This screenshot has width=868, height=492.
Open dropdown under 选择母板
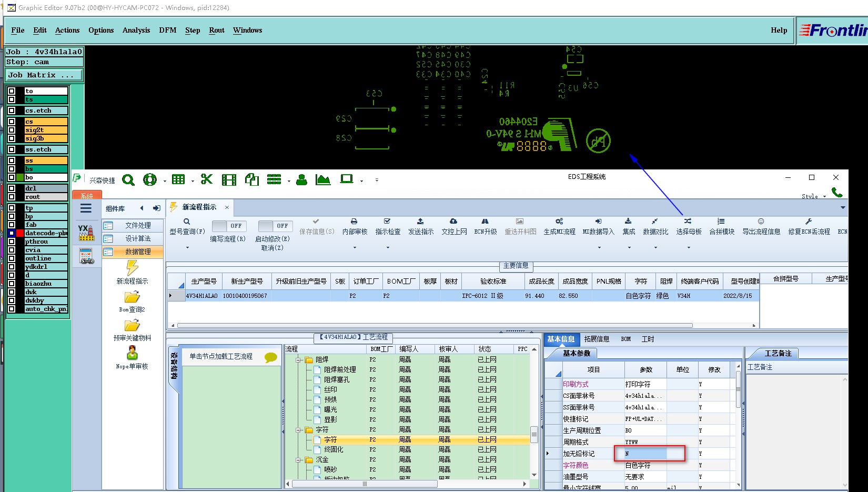point(689,247)
